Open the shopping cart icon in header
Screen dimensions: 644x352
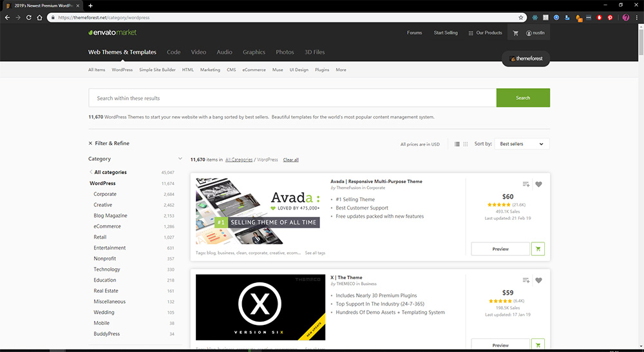click(x=515, y=33)
